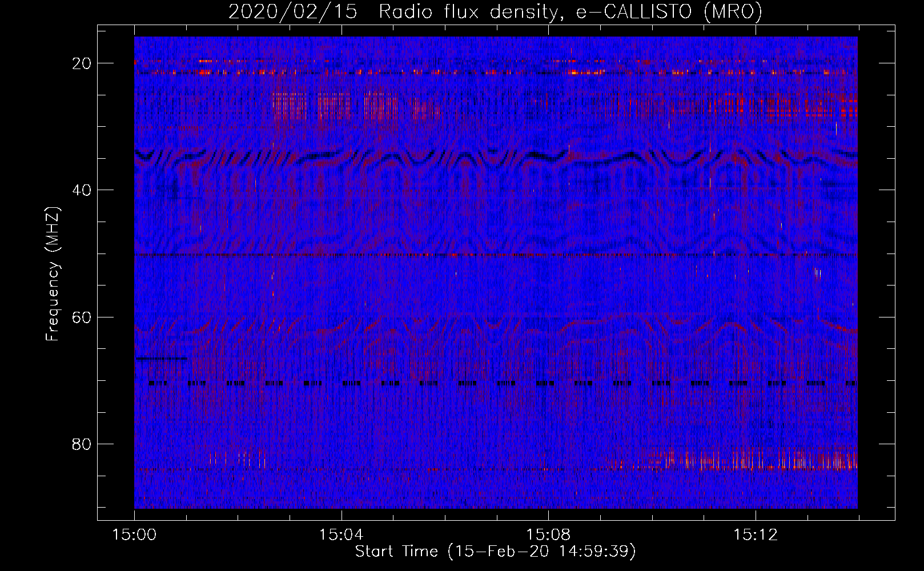The image size is (924, 571).
Task: Click the '15:08' time tick label
Action: pos(548,535)
